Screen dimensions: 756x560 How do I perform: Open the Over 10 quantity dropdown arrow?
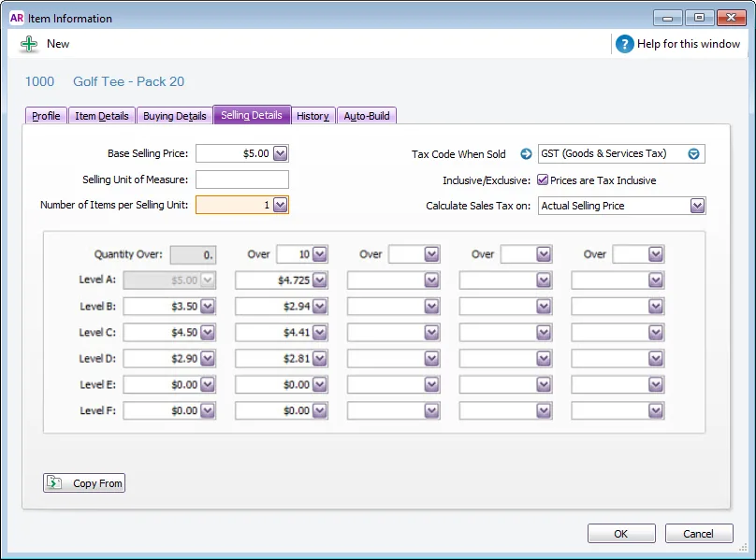tap(319, 254)
